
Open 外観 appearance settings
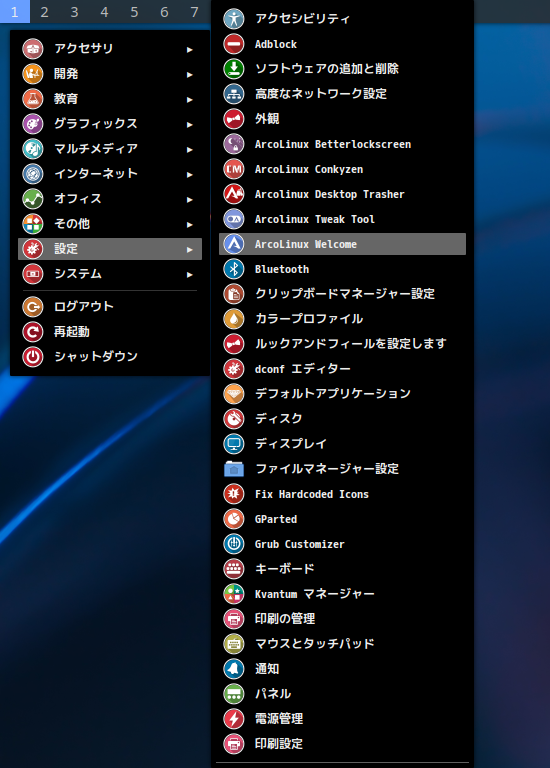click(342, 119)
